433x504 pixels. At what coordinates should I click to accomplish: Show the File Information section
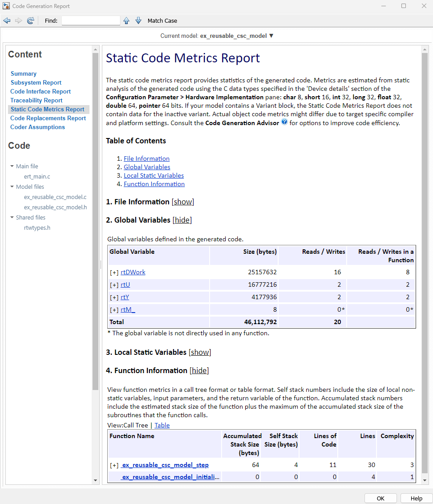[183, 202]
